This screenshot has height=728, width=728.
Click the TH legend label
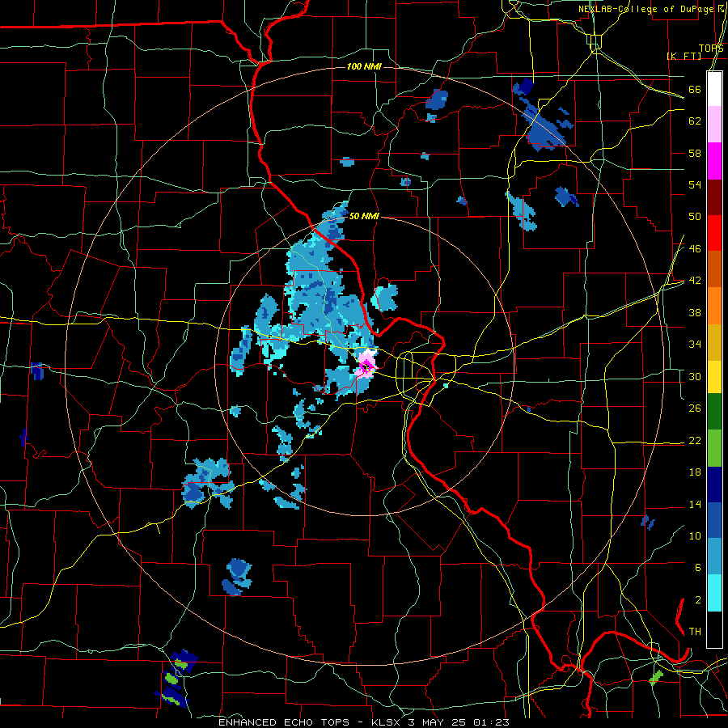(695, 632)
